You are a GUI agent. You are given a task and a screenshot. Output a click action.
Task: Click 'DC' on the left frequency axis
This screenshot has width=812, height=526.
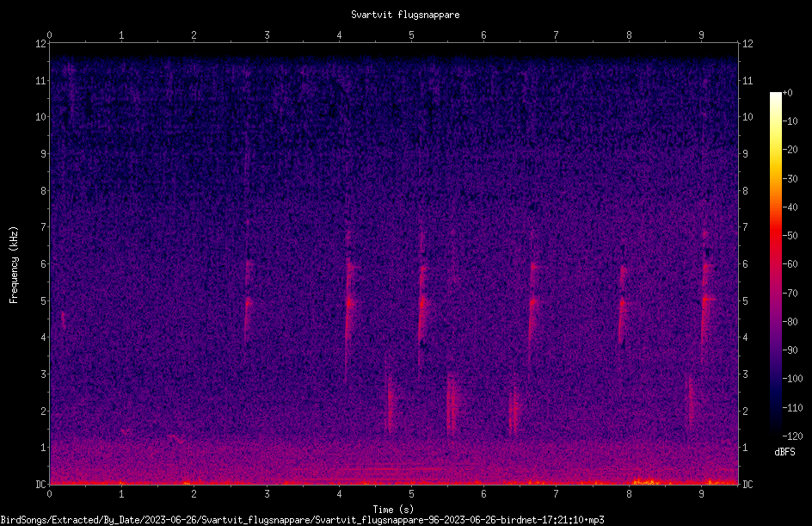tap(40, 485)
